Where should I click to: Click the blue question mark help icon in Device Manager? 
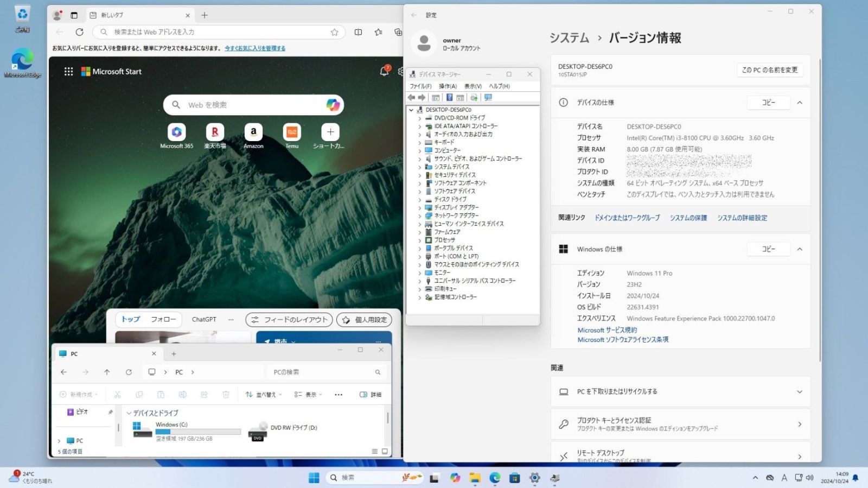(449, 98)
